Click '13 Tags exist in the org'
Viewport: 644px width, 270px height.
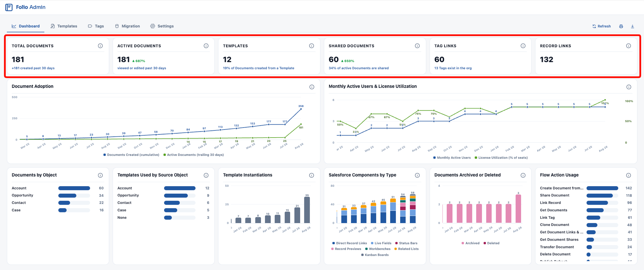(453, 68)
